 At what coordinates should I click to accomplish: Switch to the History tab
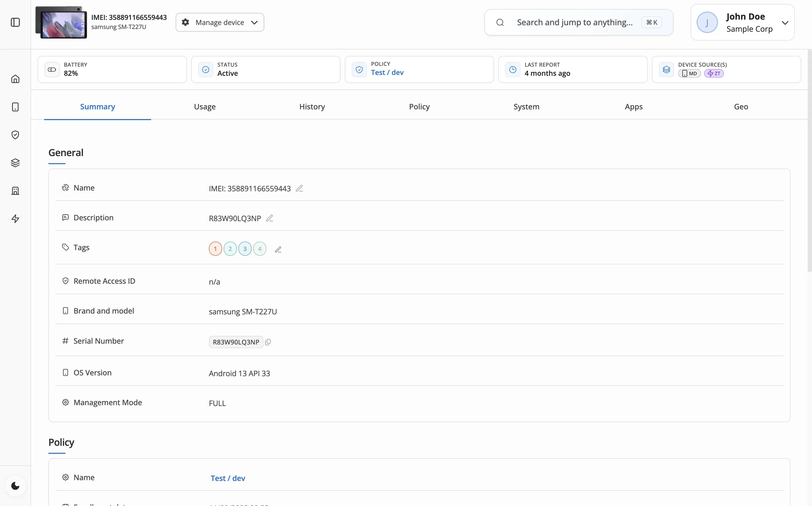point(311,107)
